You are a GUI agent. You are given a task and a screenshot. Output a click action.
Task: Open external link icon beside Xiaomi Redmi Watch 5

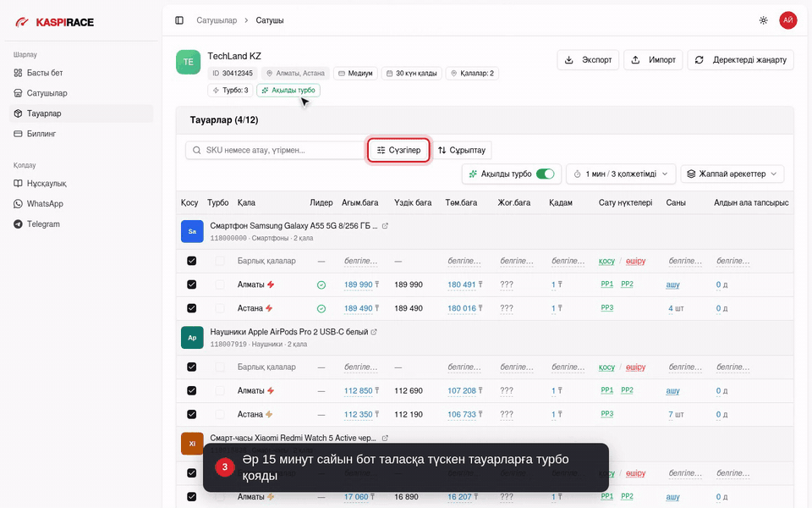click(x=385, y=438)
